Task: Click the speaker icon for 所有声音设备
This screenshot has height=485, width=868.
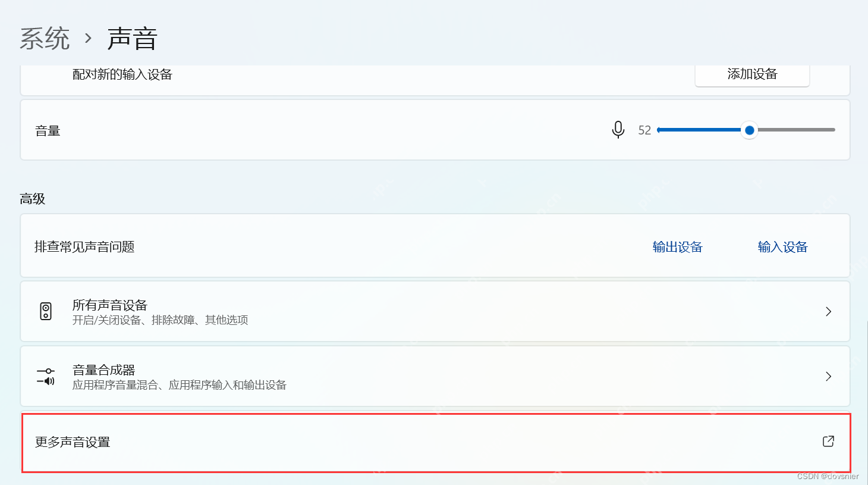Action: [x=46, y=311]
